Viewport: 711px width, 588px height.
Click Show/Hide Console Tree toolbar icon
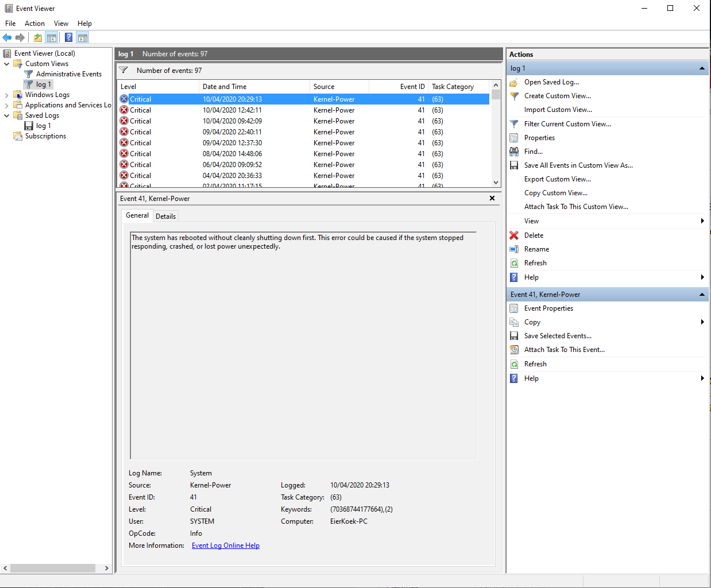(x=52, y=38)
